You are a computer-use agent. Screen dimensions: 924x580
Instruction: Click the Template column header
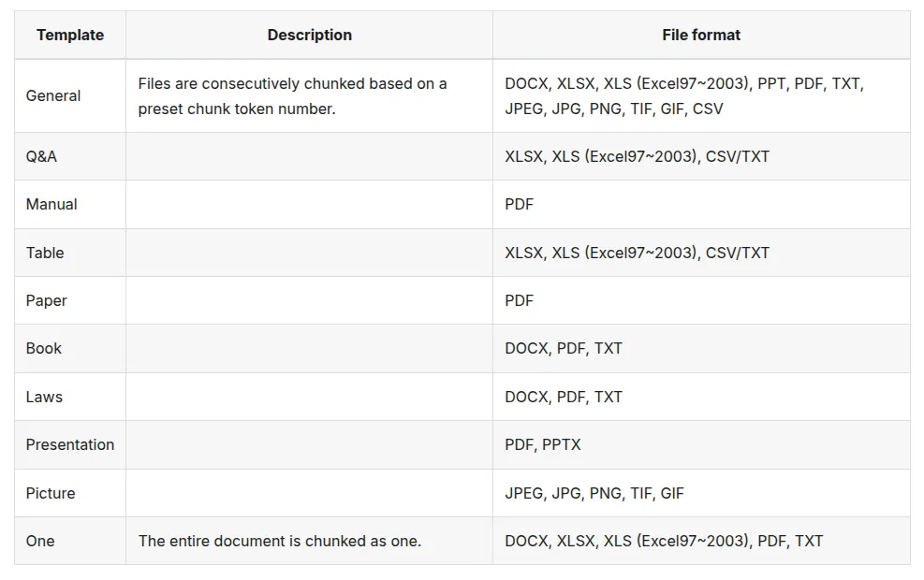click(x=70, y=35)
